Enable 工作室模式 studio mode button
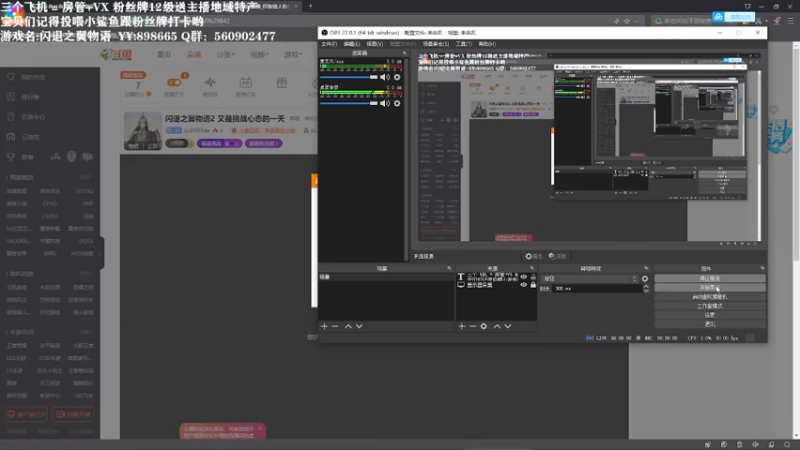 pos(710,306)
